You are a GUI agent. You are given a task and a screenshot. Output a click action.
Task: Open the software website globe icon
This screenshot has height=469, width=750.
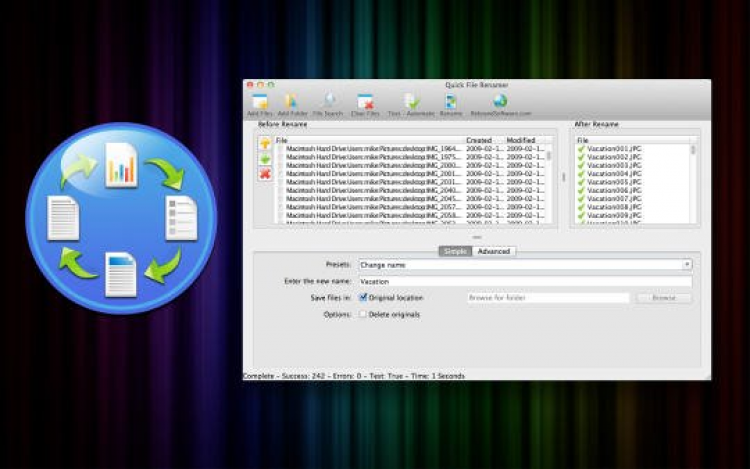500,101
